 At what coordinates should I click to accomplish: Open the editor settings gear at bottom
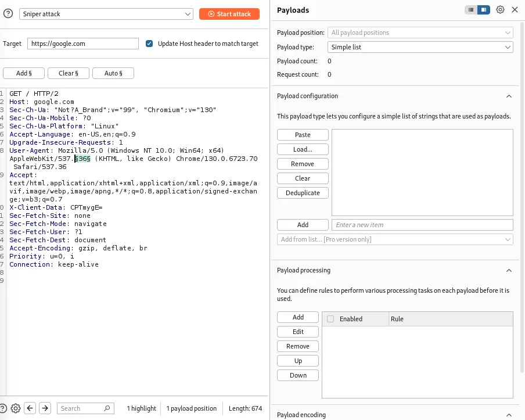(x=16, y=408)
